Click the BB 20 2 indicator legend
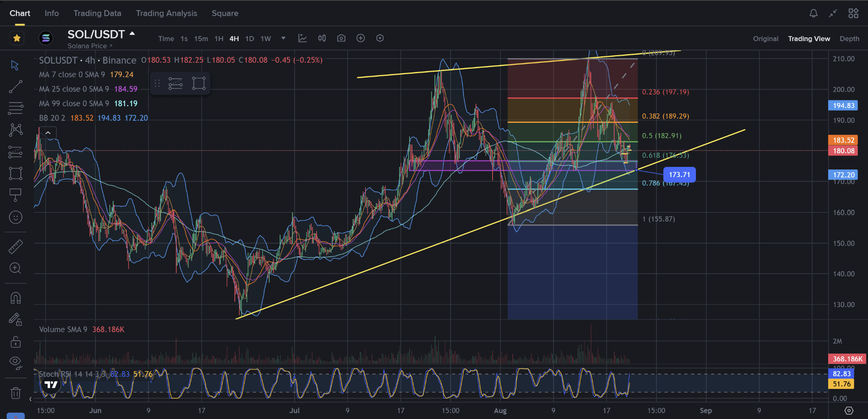868x419 pixels. pos(94,118)
